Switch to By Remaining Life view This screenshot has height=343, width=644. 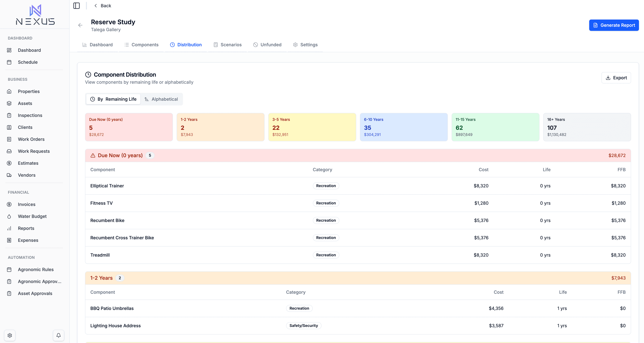point(113,99)
